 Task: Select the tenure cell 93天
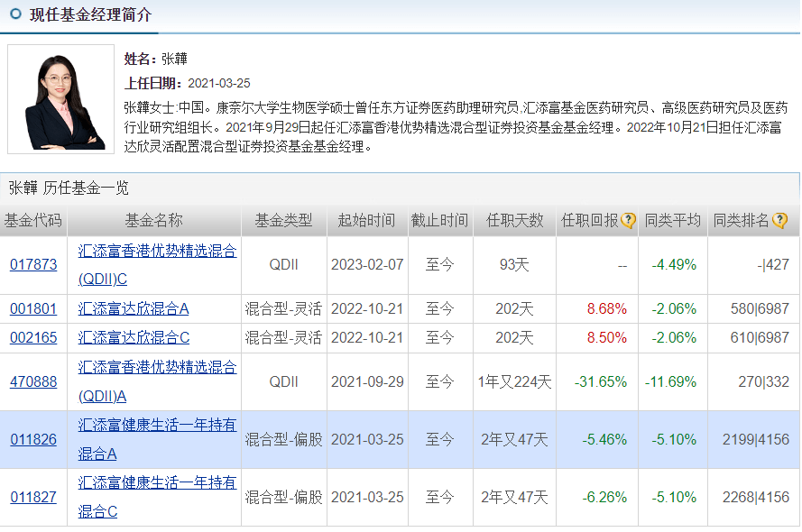click(x=514, y=265)
